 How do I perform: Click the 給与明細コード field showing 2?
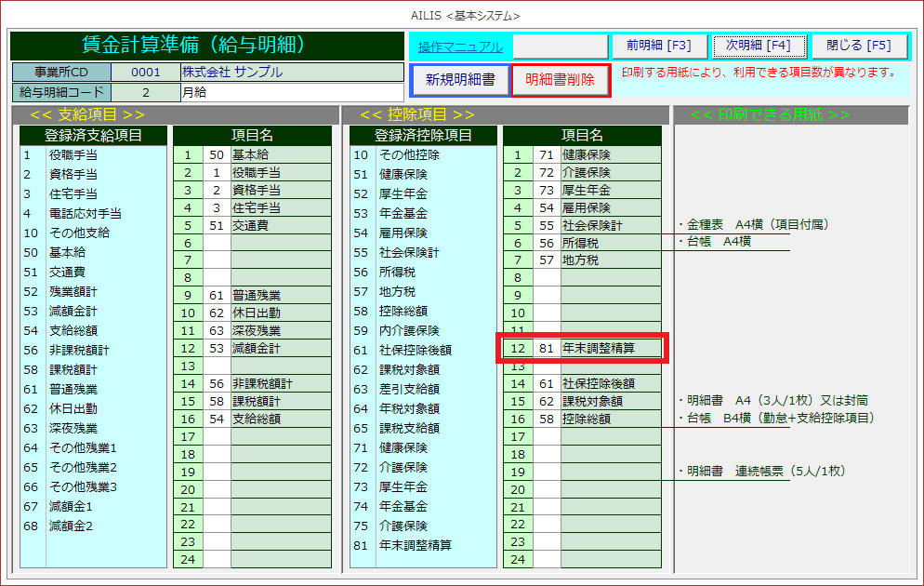pyautogui.click(x=146, y=92)
